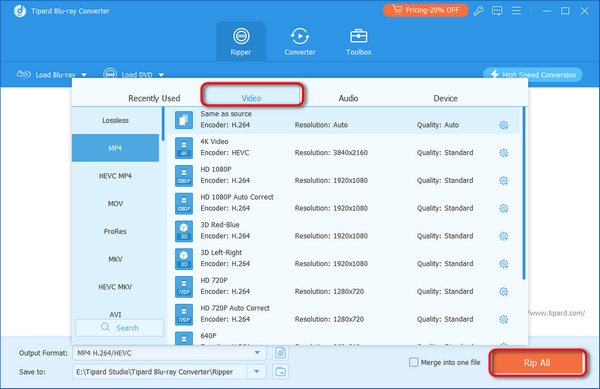Choose the HEVC MP4 category
The width and height of the screenshot is (600, 389).
(116, 176)
